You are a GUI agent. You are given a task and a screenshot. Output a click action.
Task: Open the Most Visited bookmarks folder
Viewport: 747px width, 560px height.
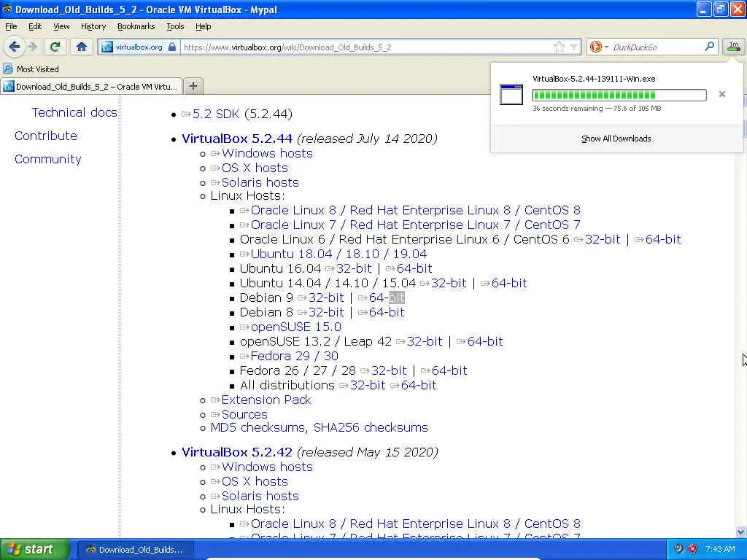[31, 69]
